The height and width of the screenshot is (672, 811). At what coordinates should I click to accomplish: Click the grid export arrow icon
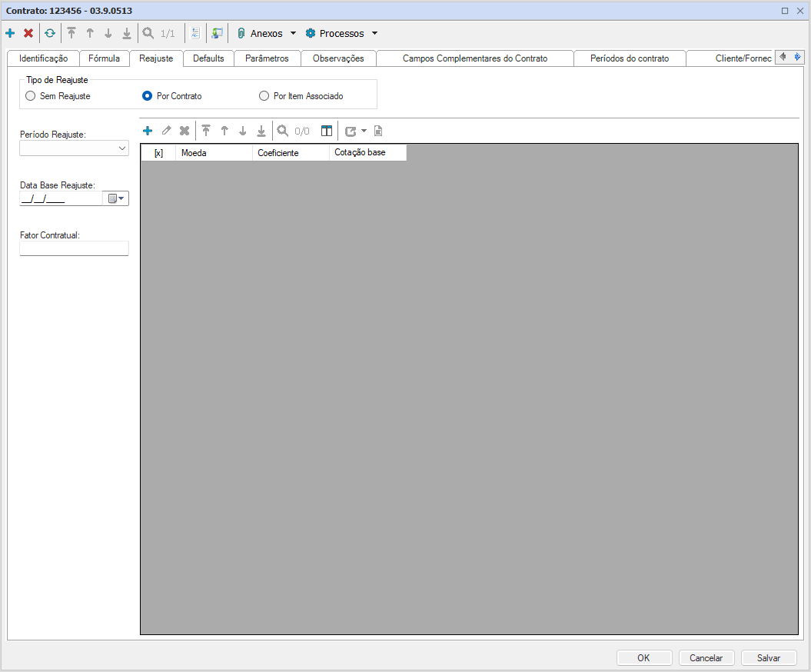(351, 131)
